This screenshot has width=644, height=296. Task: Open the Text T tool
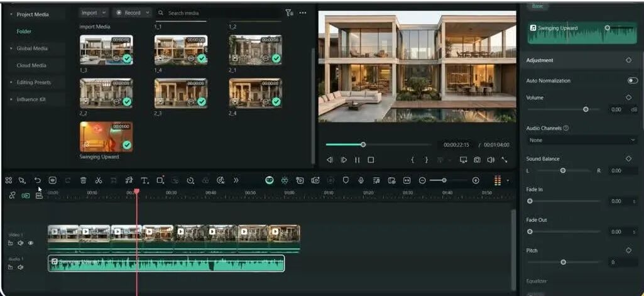click(x=145, y=180)
